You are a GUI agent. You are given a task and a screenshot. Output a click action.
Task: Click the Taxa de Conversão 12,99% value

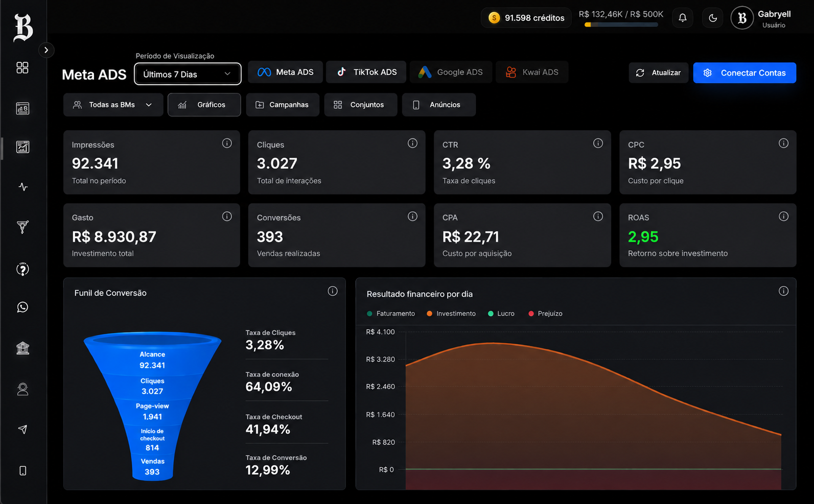[x=268, y=470]
